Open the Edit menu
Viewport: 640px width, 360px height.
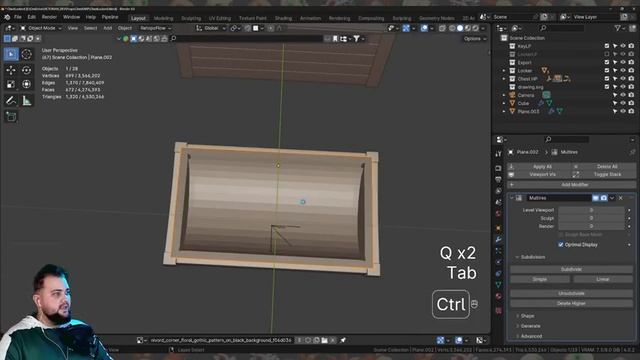pyautogui.click(x=31, y=17)
